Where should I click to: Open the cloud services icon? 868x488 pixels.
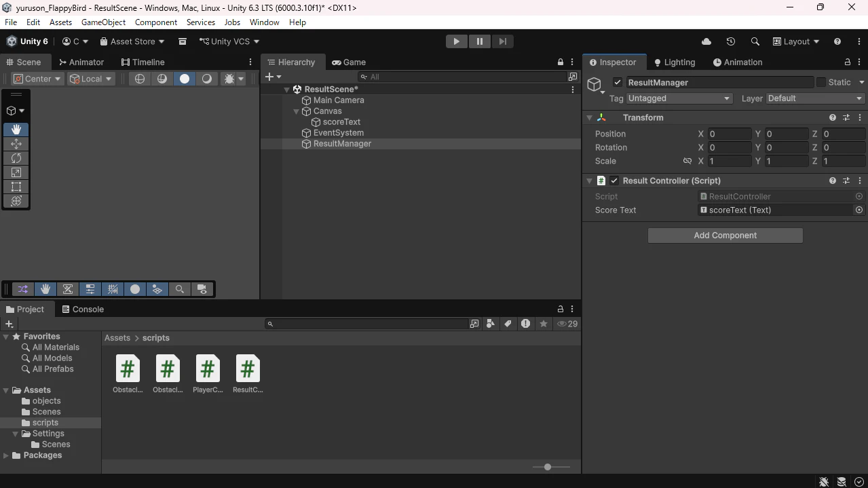coord(706,41)
